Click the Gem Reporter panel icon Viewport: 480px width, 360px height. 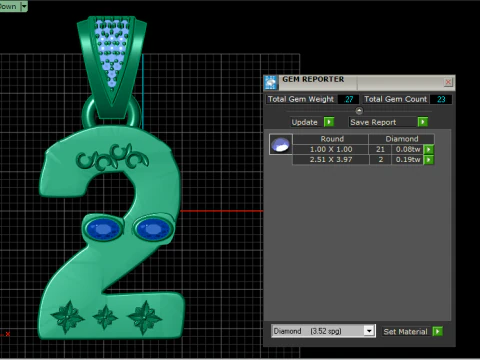(x=271, y=83)
